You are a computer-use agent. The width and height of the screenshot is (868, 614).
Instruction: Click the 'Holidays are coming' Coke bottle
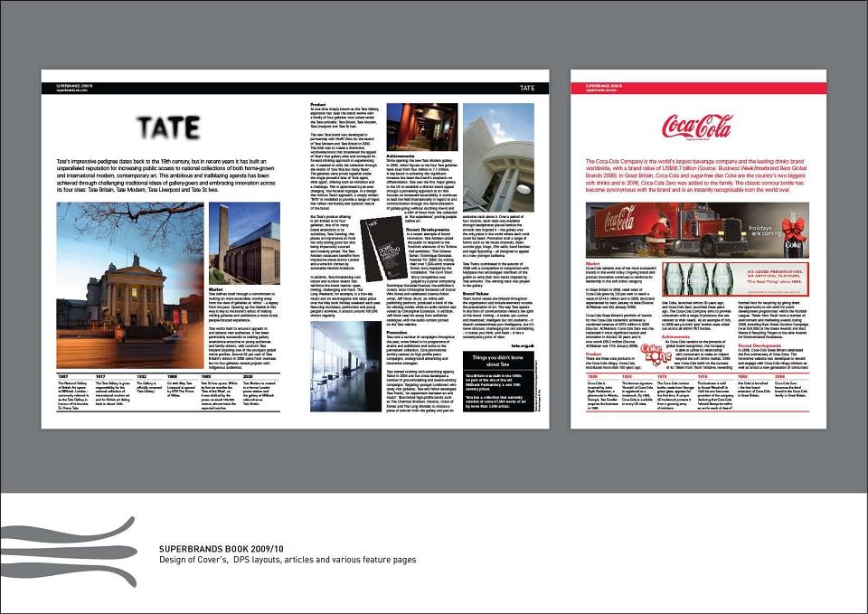click(x=793, y=238)
